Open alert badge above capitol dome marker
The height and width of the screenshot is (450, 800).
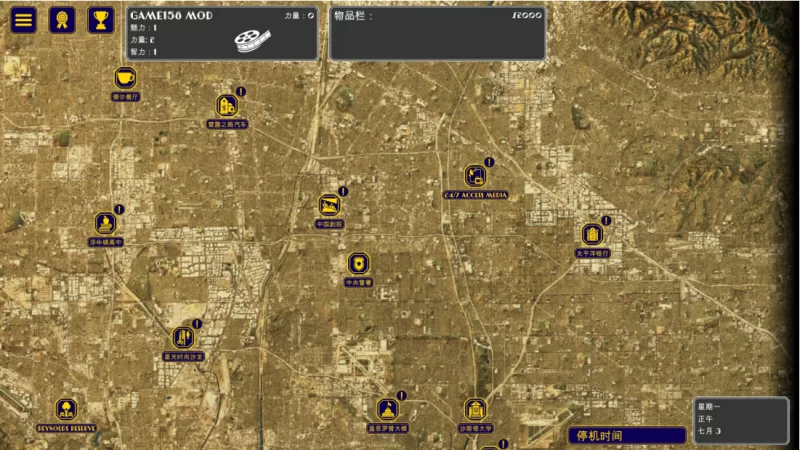tap(402, 395)
